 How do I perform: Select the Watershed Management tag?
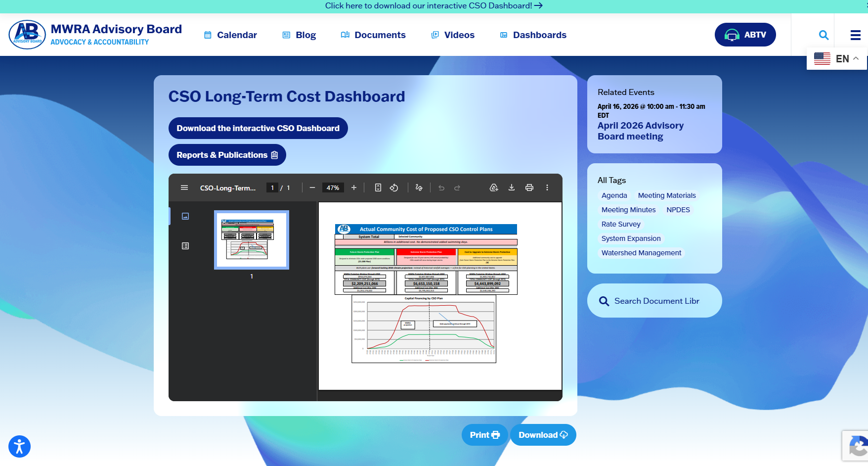coord(641,253)
